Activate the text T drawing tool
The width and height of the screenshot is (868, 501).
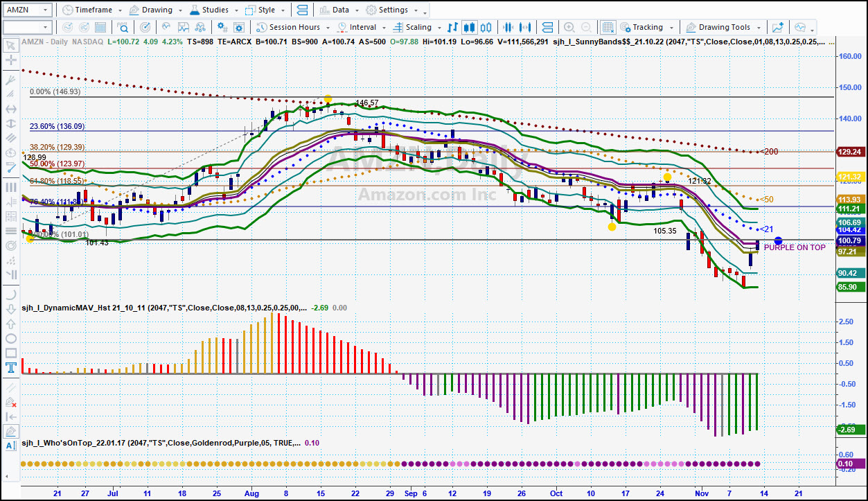coord(11,367)
